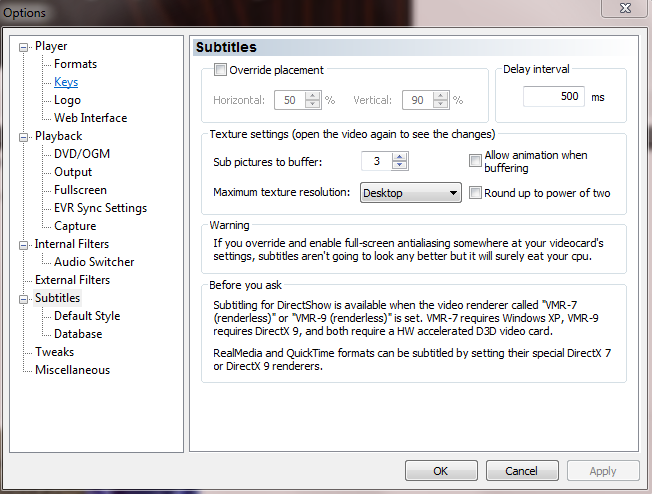Image resolution: width=652 pixels, height=494 pixels.
Task: Click Horizontal spinner down arrow
Action: (312, 104)
